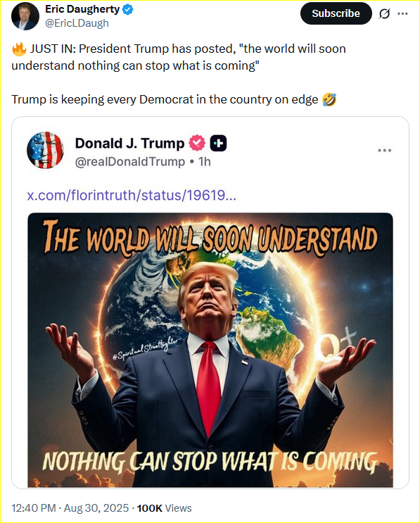Open the embedded Trump globe image

pyautogui.click(x=210, y=350)
